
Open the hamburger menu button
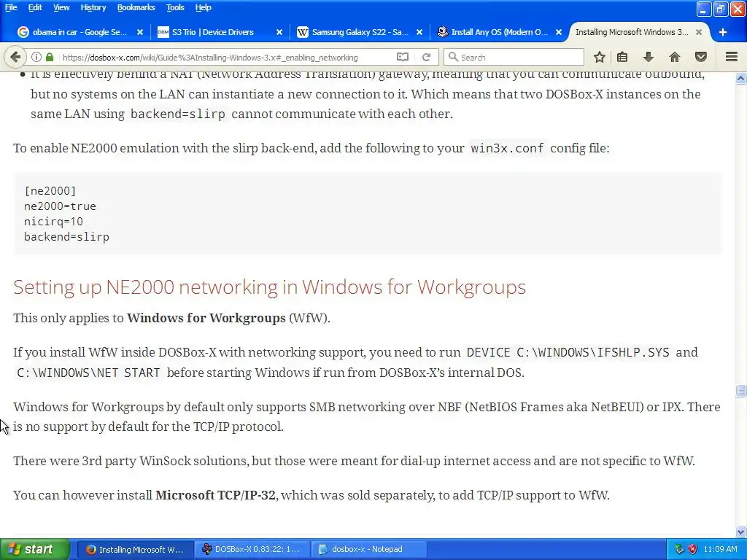(x=732, y=57)
